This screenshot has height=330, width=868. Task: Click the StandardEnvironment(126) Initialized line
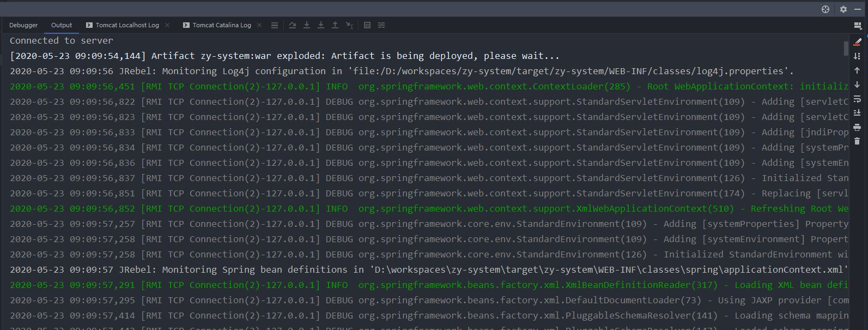tap(429, 254)
